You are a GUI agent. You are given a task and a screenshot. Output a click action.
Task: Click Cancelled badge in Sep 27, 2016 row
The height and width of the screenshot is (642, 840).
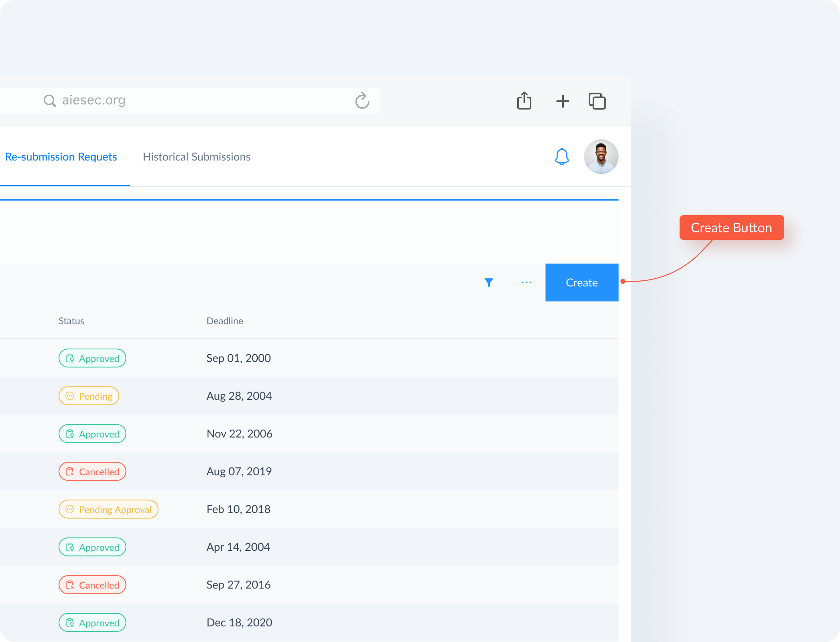click(92, 585)
